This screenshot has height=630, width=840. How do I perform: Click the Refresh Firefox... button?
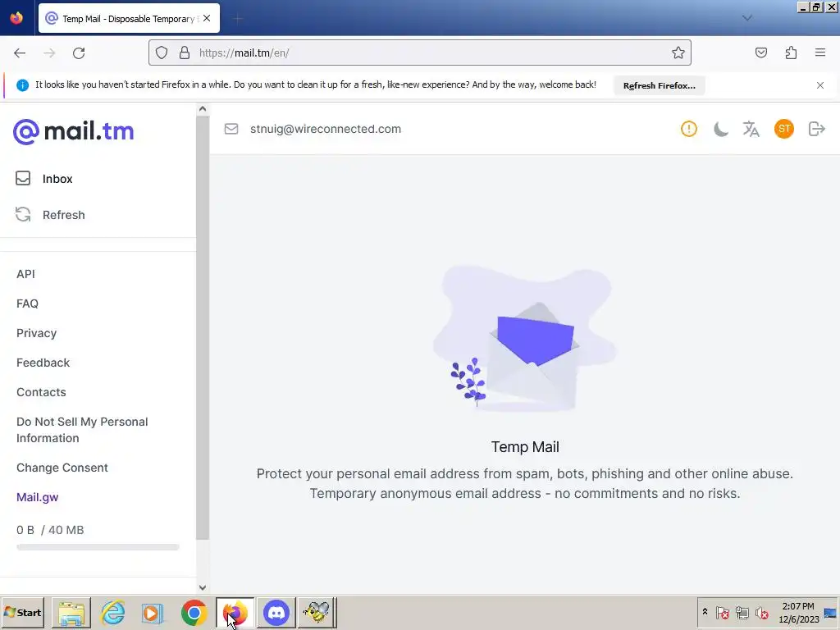(659, 85)
